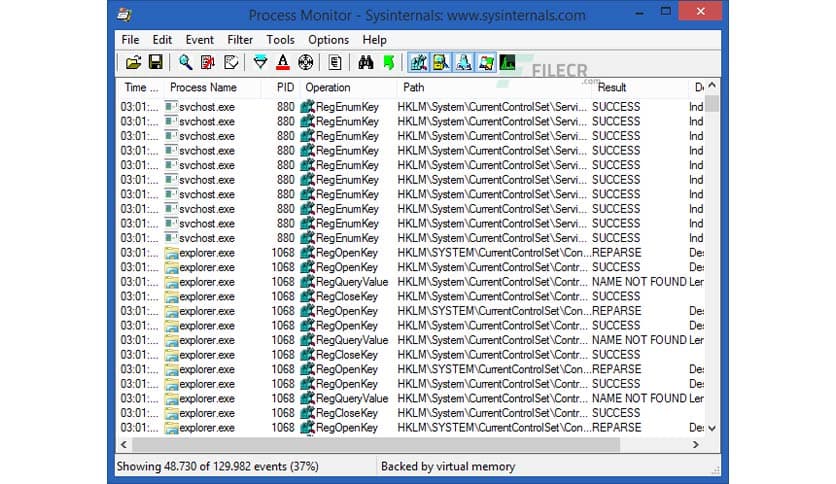Click the vertical scrollbar up arrow
836x484 pixels.
712,85
